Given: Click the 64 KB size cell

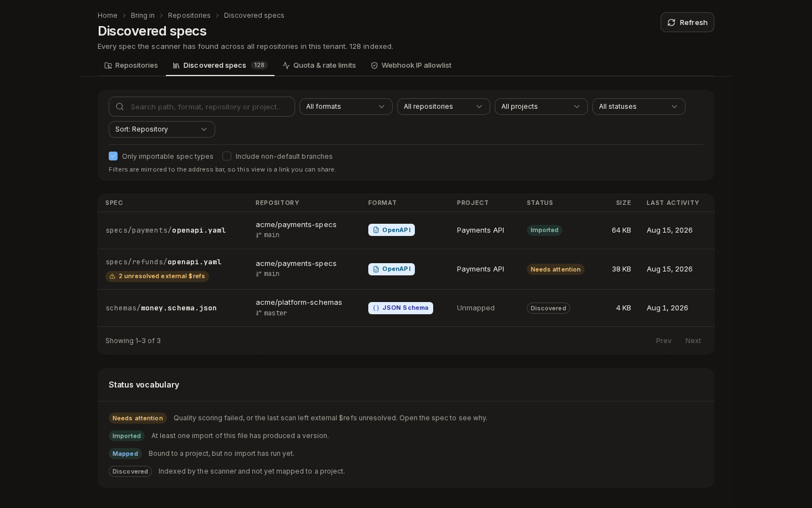Looking at the screenshot, I should [x=621, y=230].
